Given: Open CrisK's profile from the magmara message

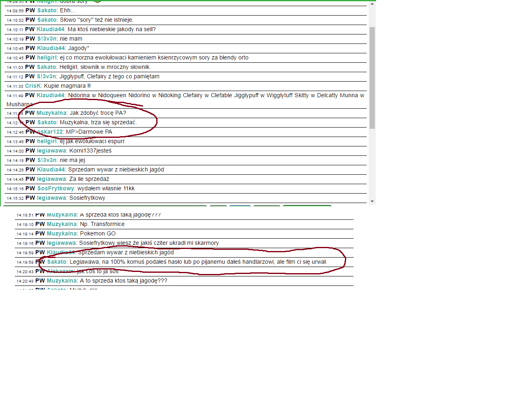Looking at the screenshot, I should tap(33, 86).
